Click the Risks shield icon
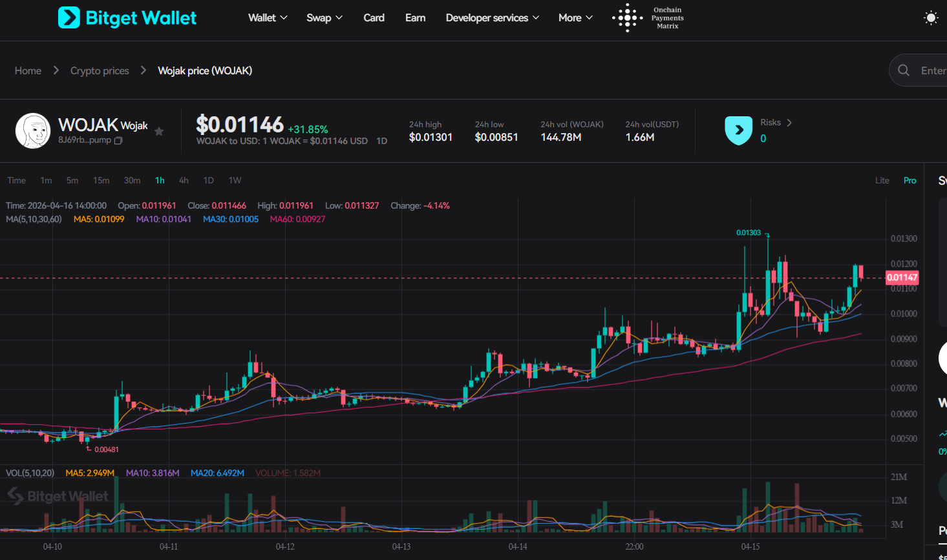The image size is (947, 560). click(x=739, y=130)
